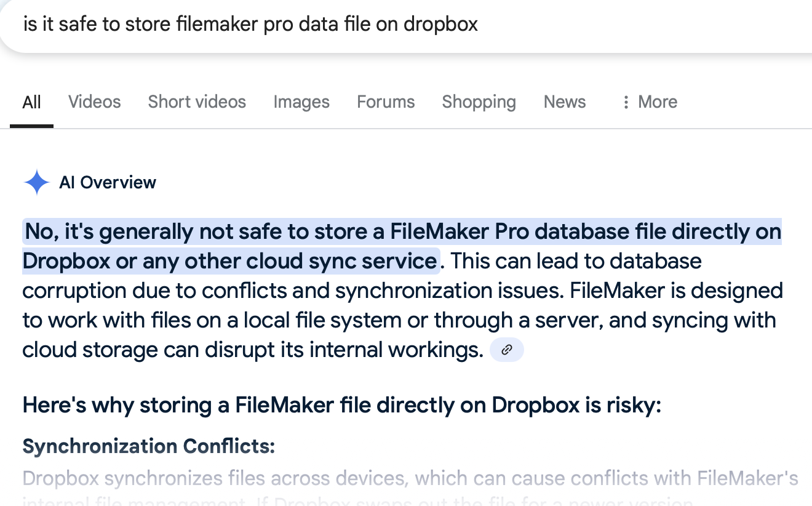Click the three-dot More icon

point(626,102)
